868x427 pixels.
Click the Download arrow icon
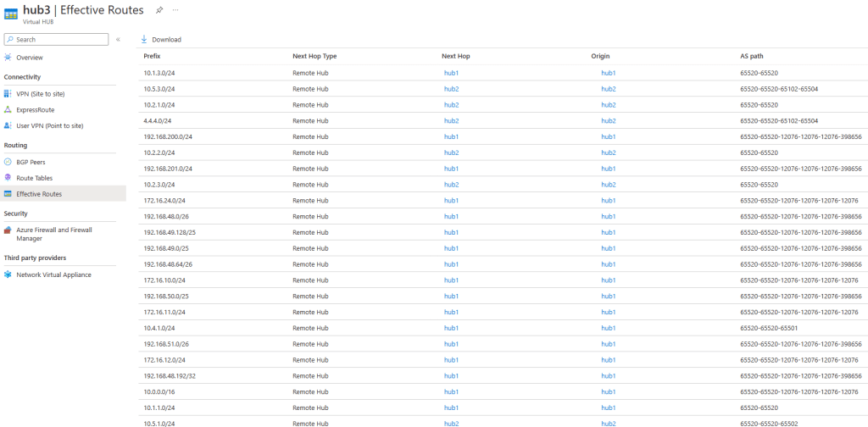(x=144, y=40)
